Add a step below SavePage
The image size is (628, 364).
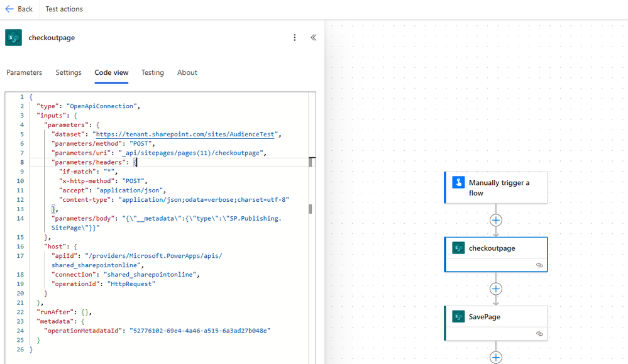point(496,357)
